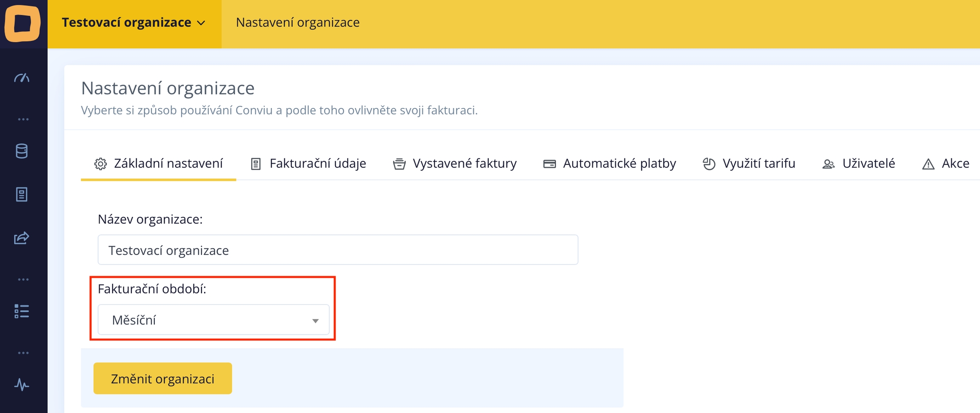Click the share export sidebar icon

coord(22,238)
